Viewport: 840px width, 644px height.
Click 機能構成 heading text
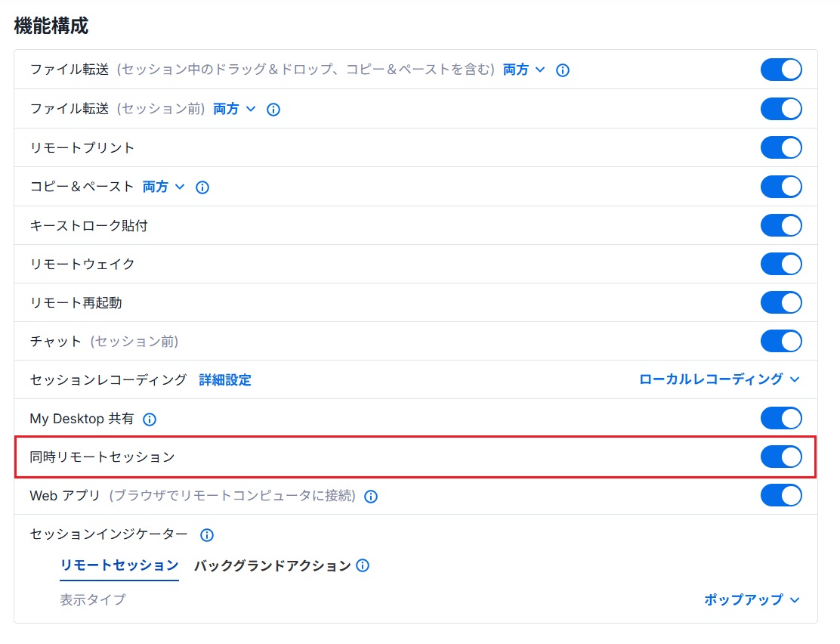click(51, 26)
